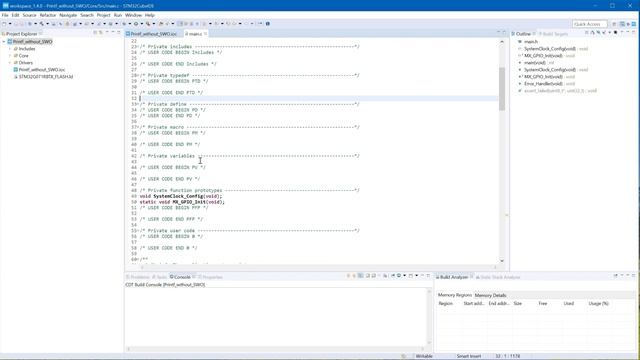Select Printf_without_SWO.ioc in Project Explorer
Screen dimensions: 640x360
[x=42, y=70]
